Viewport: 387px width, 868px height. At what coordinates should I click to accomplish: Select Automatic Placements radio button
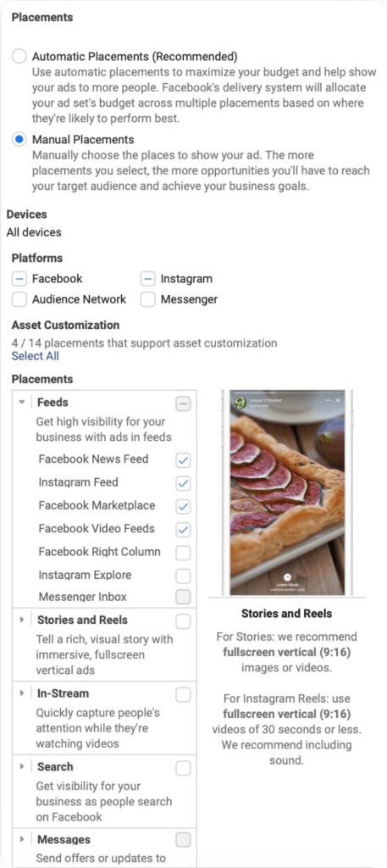coord(19,57)
